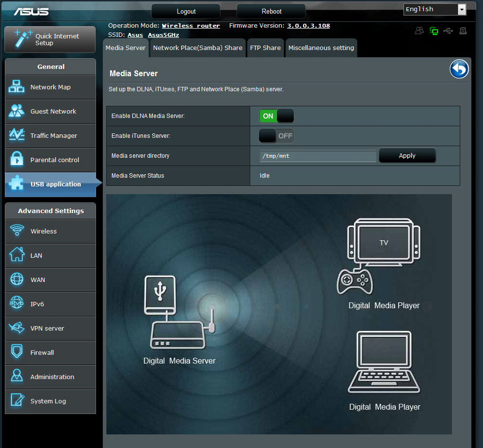Click the Advanced Settings section header
This screenshot has width=483, height=448.
(x=50, y=211)
